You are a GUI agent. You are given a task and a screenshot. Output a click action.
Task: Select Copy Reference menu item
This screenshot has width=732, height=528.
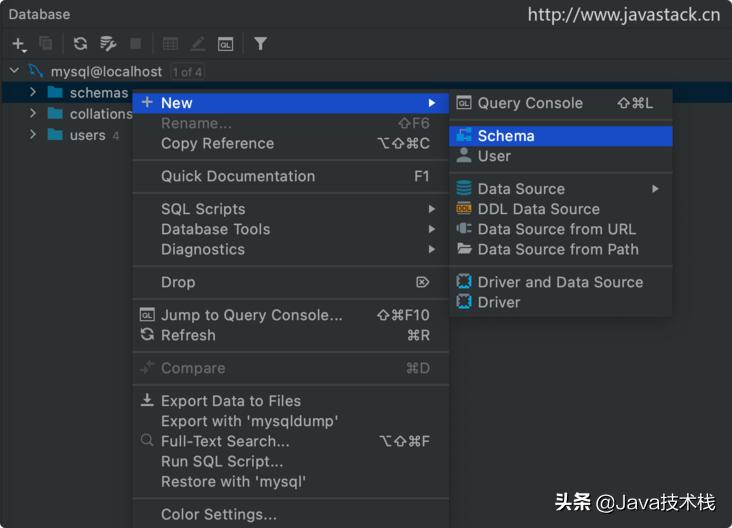(x=291, y=143)
